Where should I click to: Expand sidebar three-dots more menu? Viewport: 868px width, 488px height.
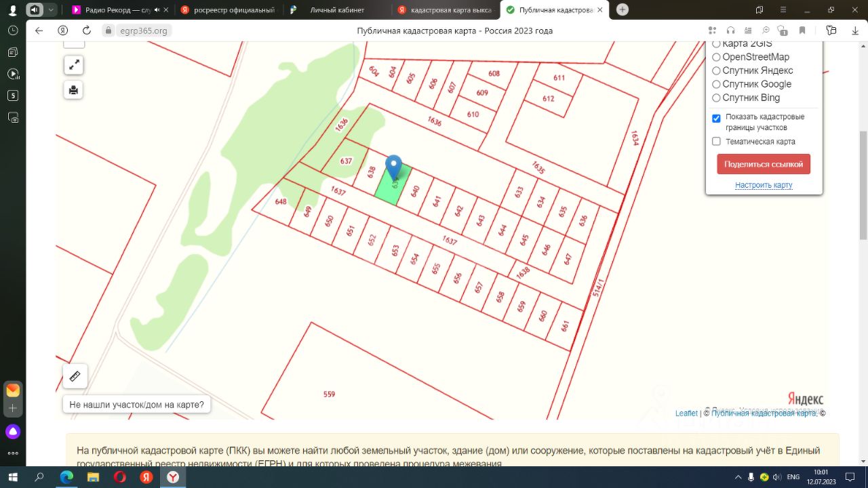click(13, 453)
